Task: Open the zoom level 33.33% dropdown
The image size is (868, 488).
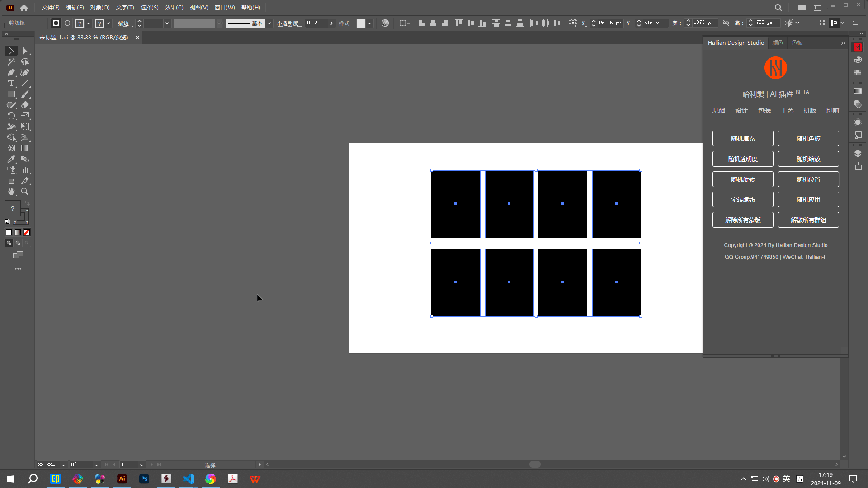Action: (63, 465)
